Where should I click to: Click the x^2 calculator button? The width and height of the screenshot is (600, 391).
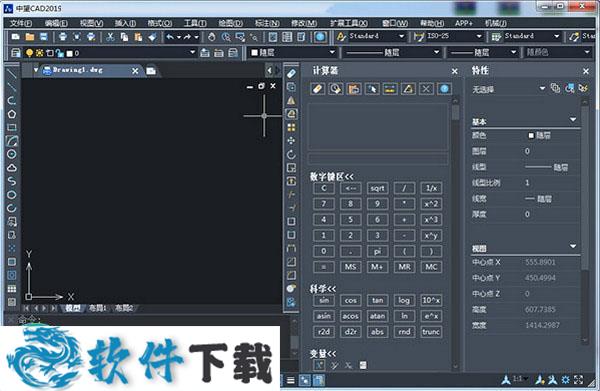431,204
